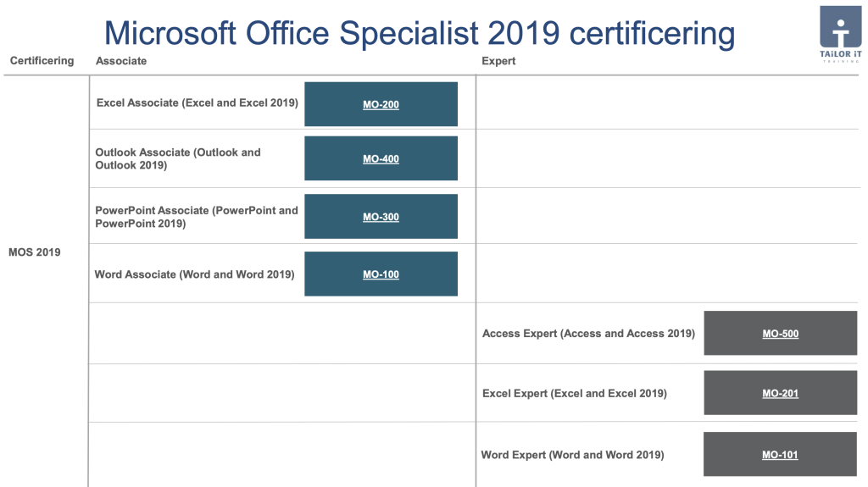This screenshot has width=868, height=487.
Task: Open the MO-300 exam link
Action: tap(381, 217)
